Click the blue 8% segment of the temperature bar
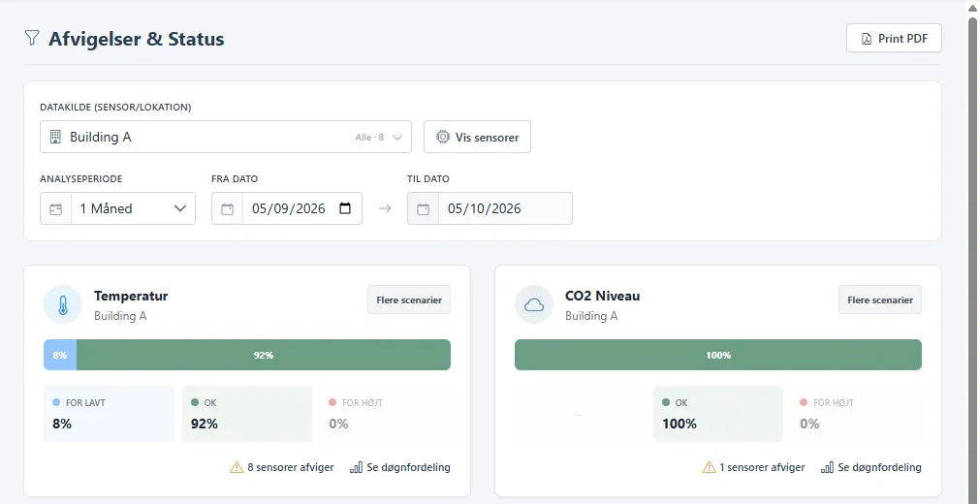The width and height of the screenshot is (980, 504). coord(60,355)
